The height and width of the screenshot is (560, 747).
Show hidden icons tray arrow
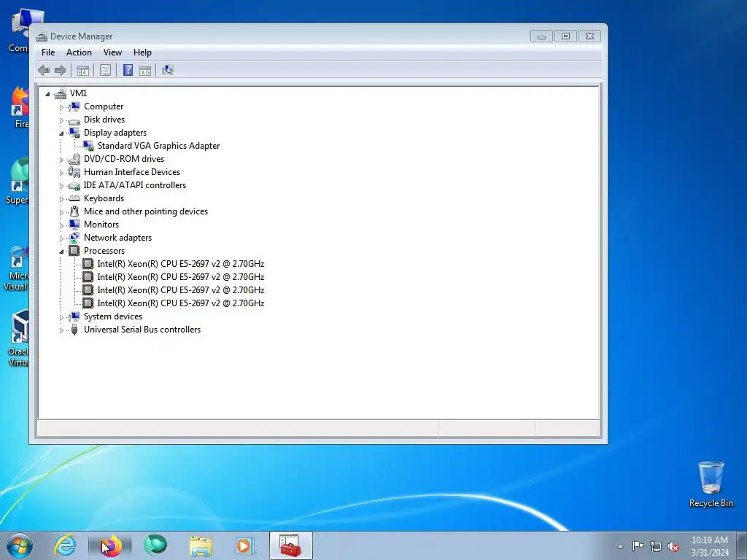tap(620, 547)
